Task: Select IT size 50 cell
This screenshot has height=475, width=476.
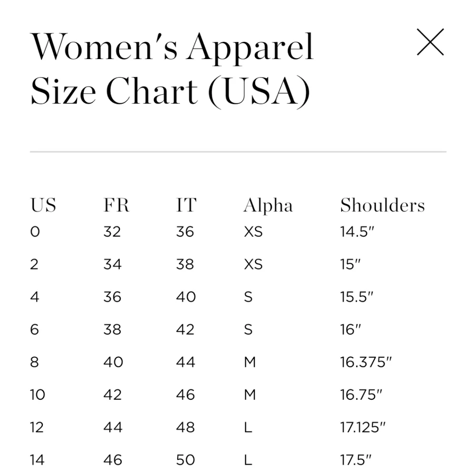Action: tap(186, 460)
